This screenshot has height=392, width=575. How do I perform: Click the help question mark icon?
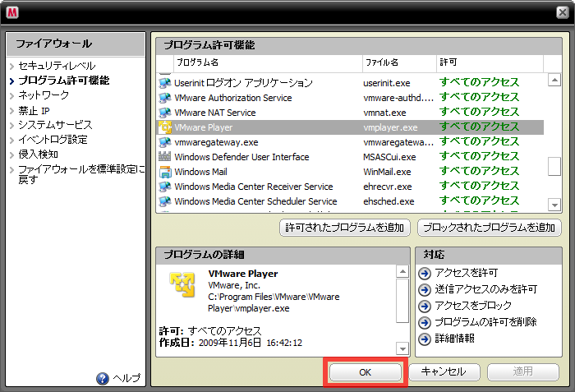coord(103,378)
